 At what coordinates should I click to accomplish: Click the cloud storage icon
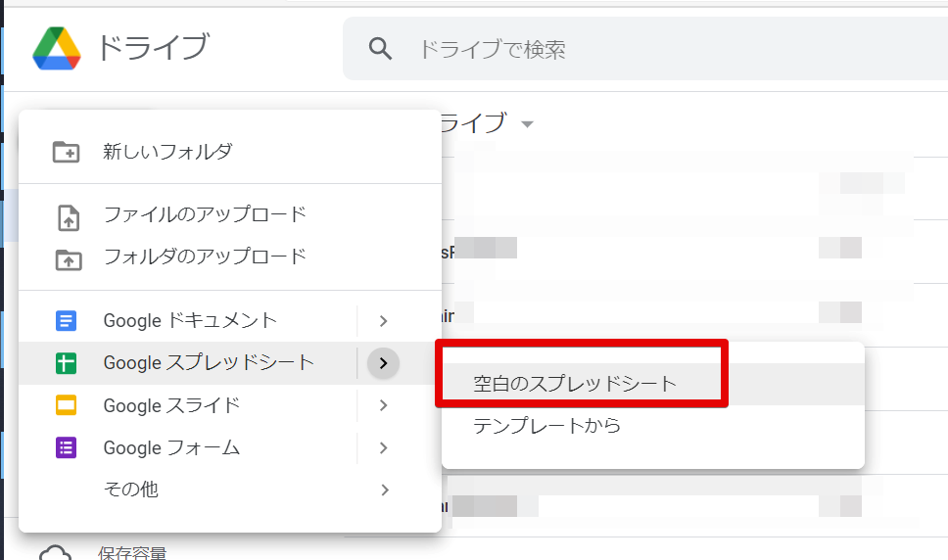[x=55, y=553]
